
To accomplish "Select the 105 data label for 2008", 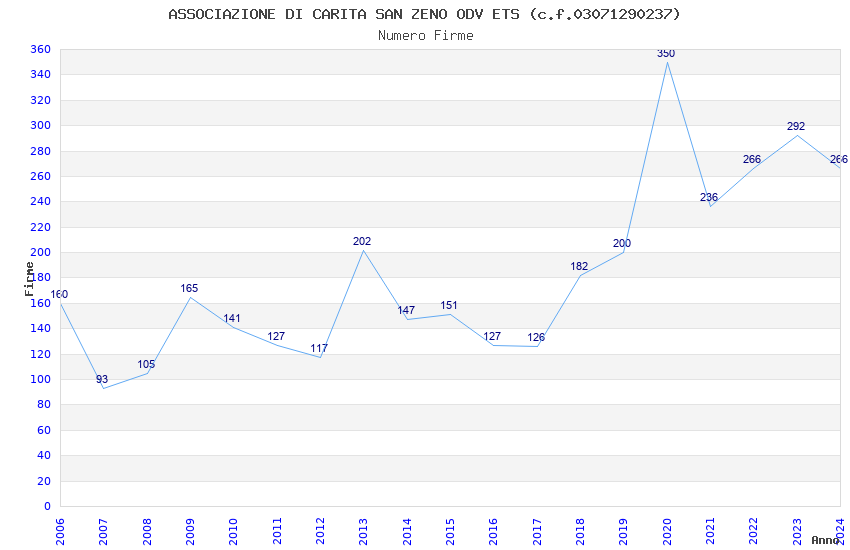I will pos(146,364).
